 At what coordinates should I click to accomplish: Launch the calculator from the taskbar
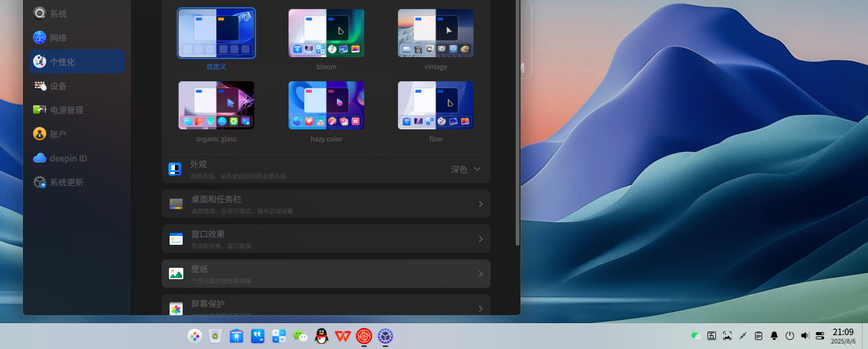[279, 336]
